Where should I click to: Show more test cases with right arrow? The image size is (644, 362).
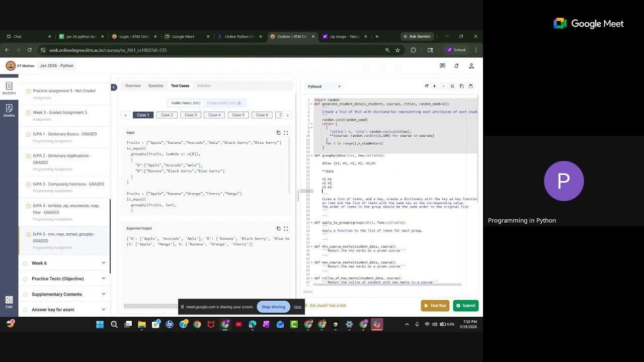287,115
